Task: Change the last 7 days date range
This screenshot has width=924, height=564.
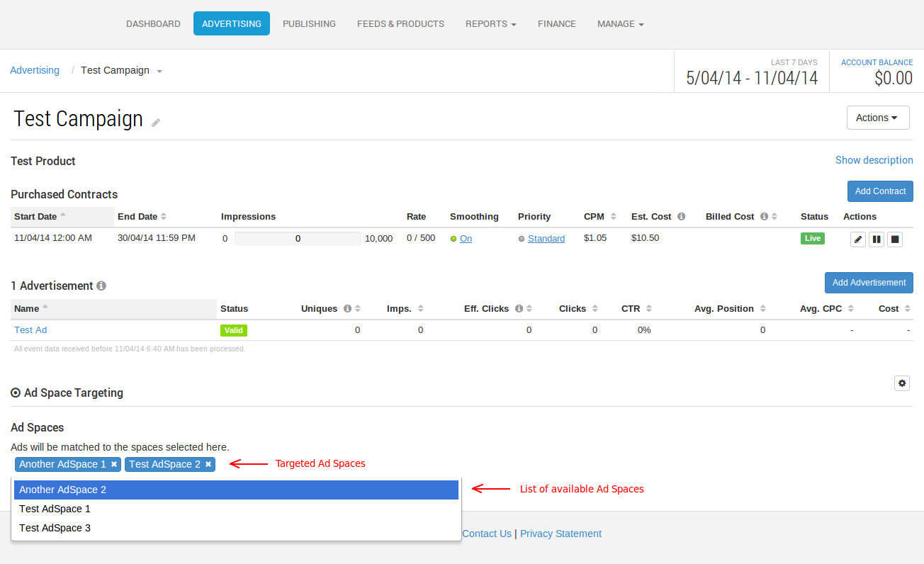Action: pos(752,71)
